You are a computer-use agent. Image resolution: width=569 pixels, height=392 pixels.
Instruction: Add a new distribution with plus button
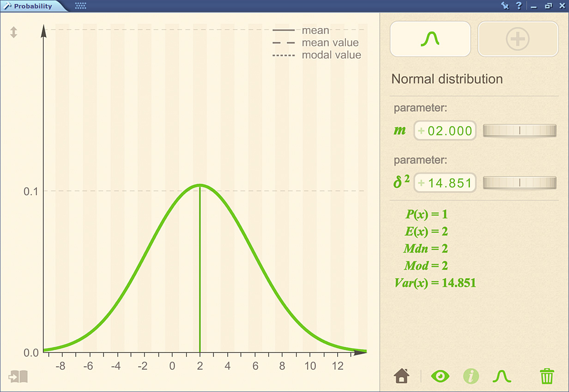click(x=517, y=39)
